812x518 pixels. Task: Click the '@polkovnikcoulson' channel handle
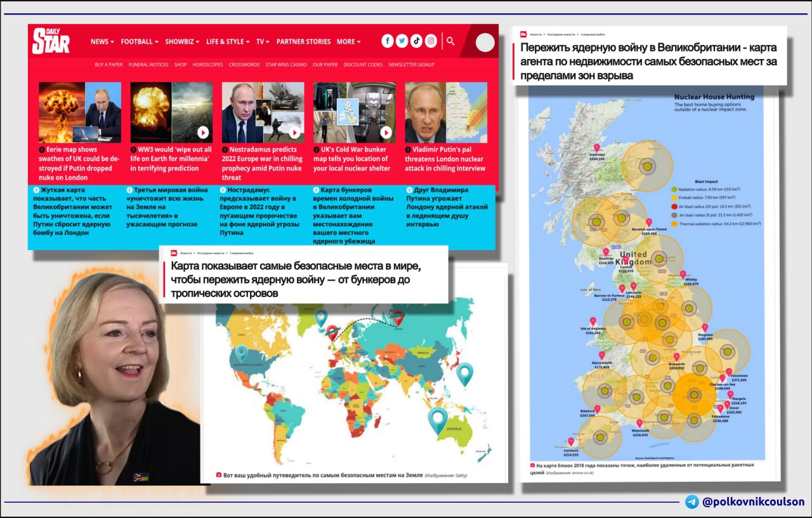click(754, 502)
